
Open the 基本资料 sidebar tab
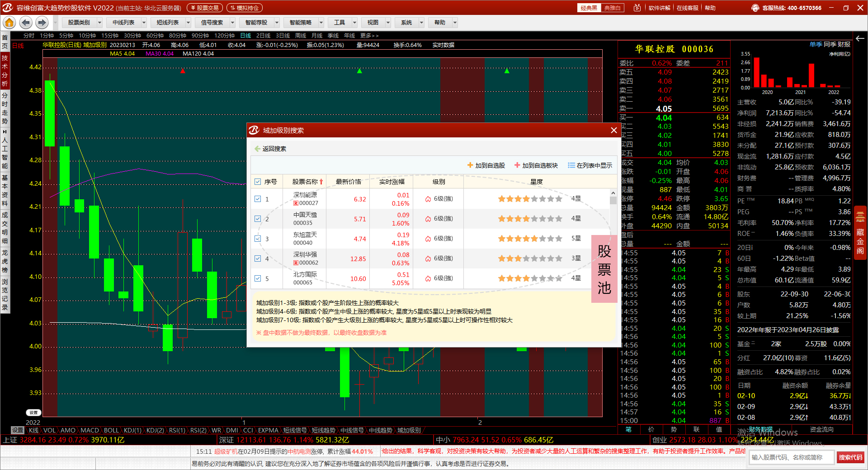[x=5, y=190]
